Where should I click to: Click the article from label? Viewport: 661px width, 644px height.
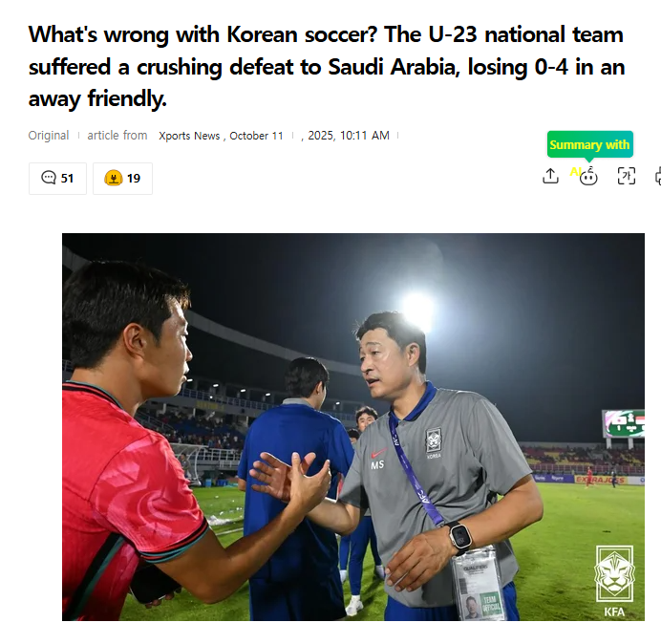[117, 136]
